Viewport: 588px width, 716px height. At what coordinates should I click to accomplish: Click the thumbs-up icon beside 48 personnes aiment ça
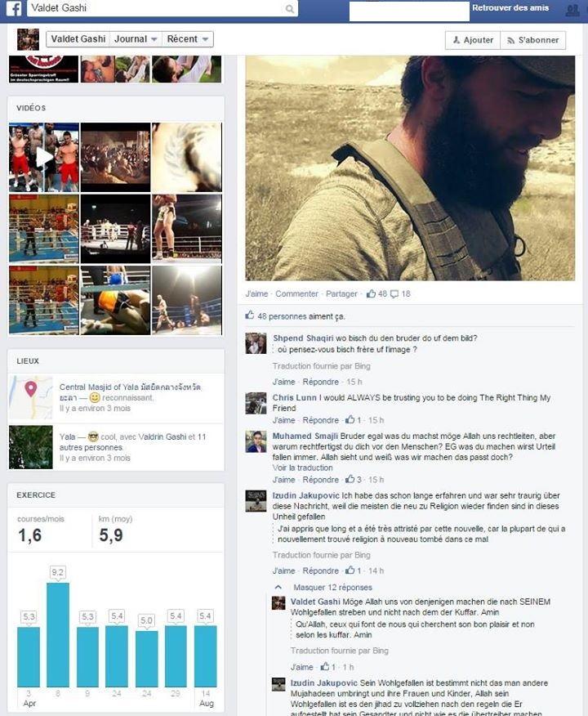[250, 315]
